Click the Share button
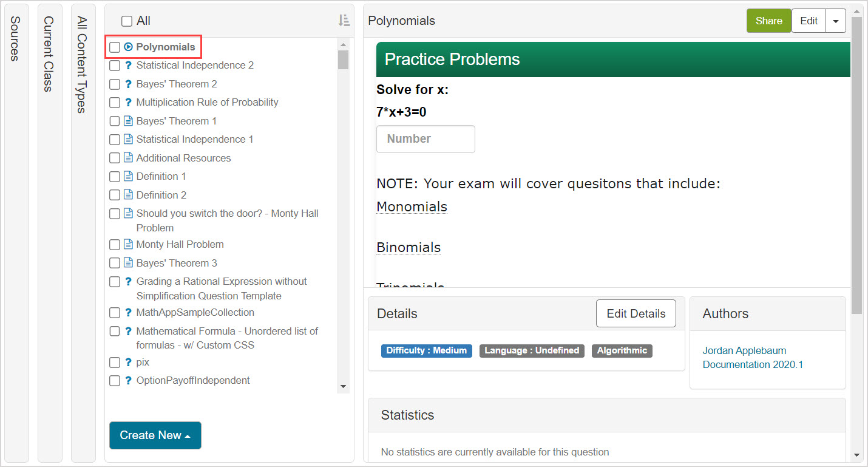Viewport: 868px width, 467px height. [768, 20]
